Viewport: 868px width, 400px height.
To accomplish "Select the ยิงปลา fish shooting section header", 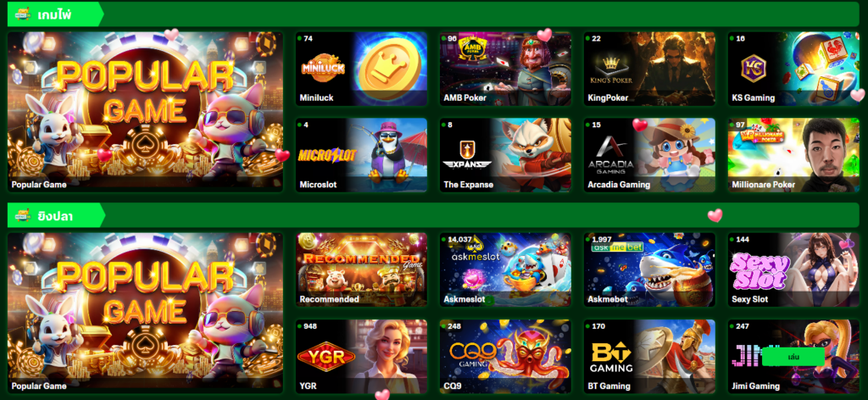I will [56, 215].
